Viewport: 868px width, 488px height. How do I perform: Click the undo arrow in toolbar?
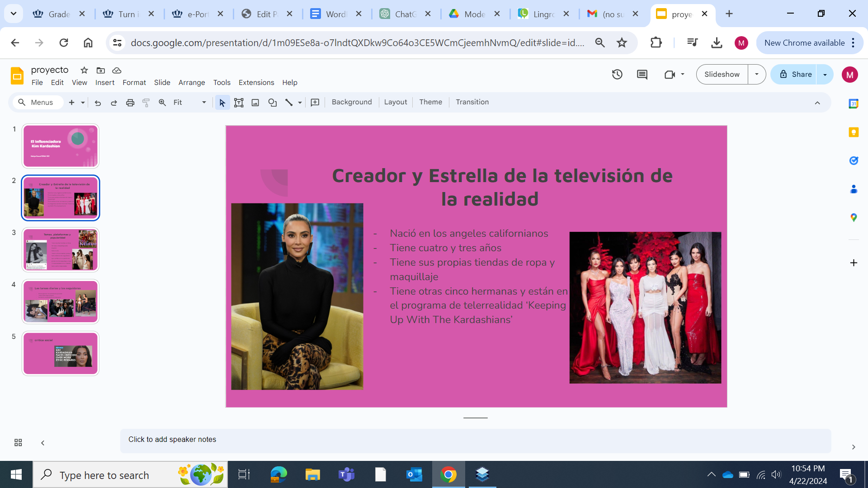[98, 103]
